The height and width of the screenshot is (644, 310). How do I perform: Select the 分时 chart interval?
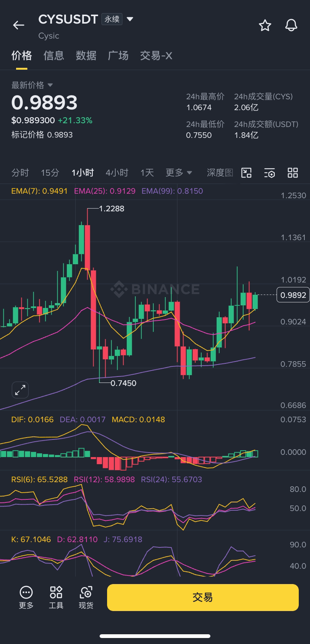coord(20,173)
